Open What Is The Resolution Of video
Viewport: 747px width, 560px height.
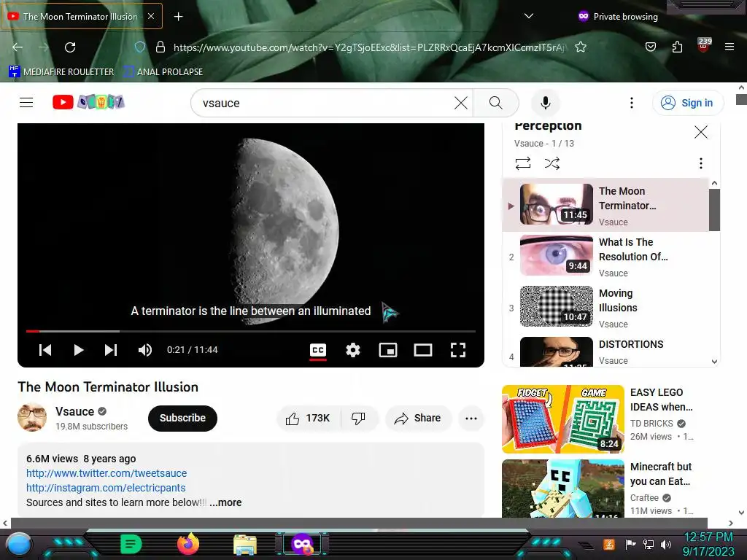point(605,257)
